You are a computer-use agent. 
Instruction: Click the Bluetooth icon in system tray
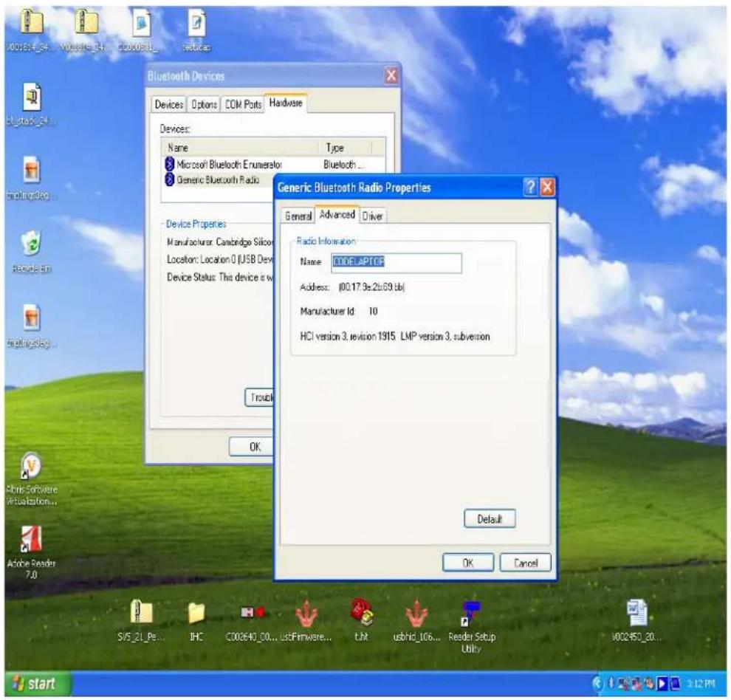pos(611,684)
